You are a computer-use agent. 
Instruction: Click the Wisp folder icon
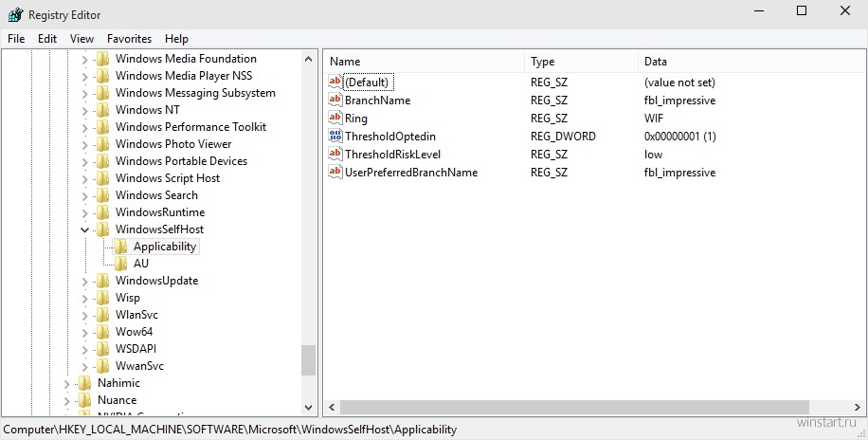click(103, 298)
